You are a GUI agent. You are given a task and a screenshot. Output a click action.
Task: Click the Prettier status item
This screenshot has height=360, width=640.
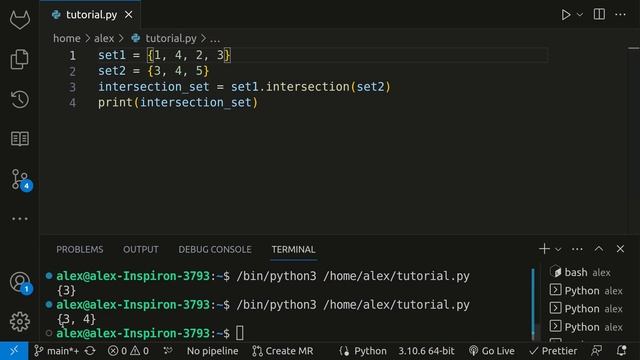click(x=553, y=351)
